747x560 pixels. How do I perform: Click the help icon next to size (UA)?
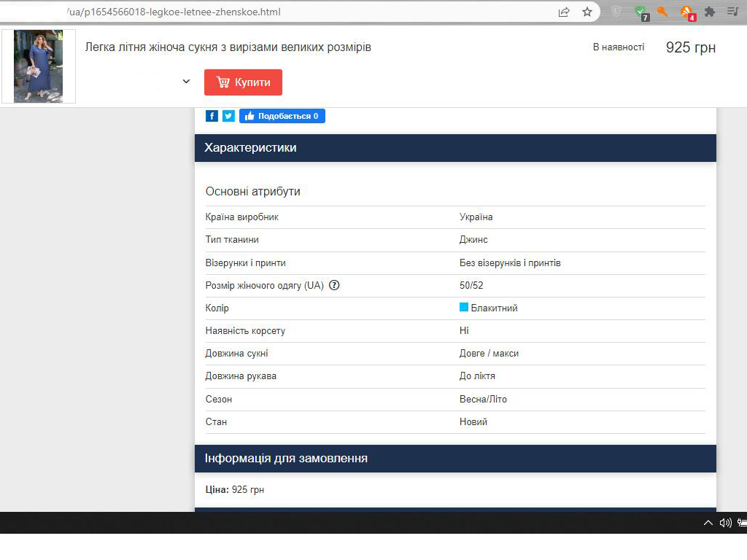[x=334, y=285]
